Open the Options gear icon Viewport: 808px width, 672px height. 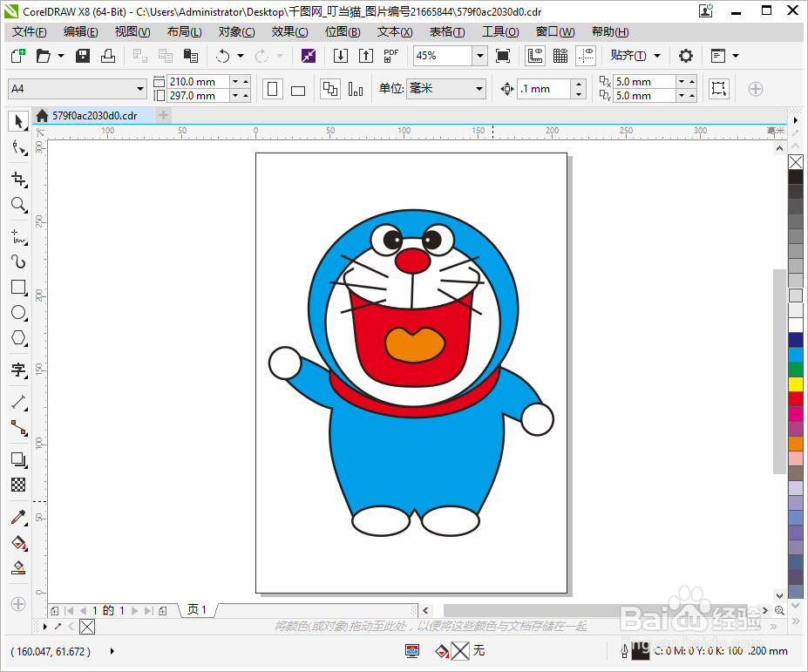coord(685,56)
